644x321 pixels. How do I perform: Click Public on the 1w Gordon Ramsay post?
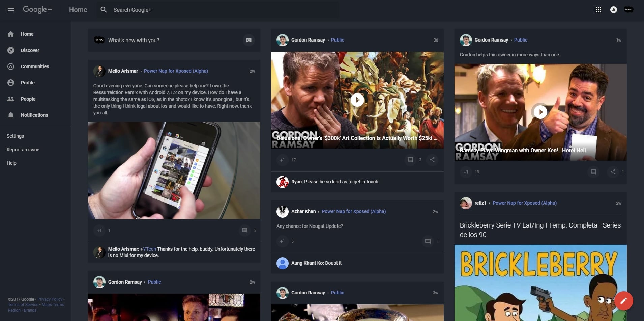click(521, 40)
